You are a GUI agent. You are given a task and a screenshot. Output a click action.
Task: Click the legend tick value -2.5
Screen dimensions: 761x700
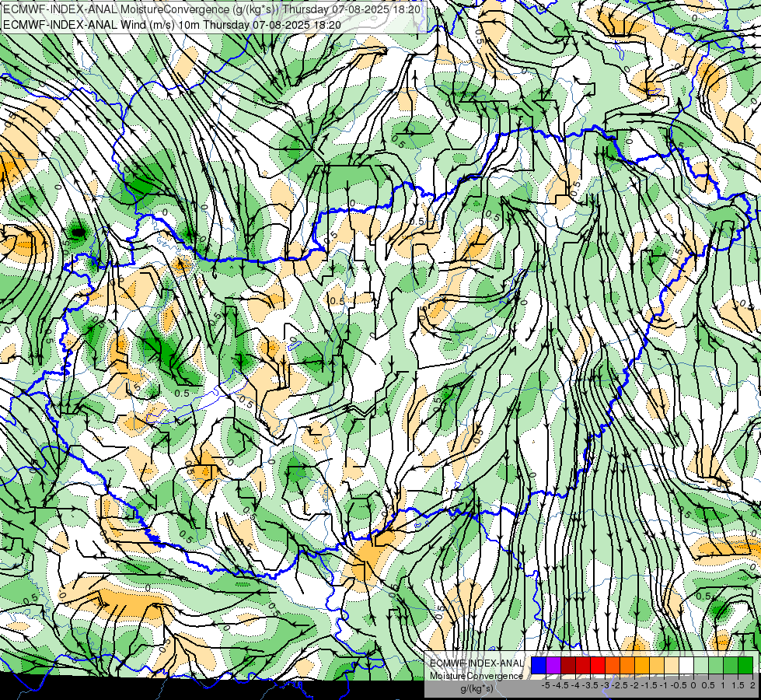pos(620,685)
